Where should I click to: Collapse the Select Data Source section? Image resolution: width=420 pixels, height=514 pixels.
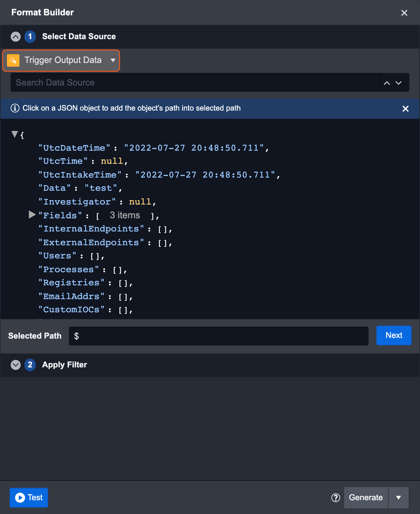16,37
